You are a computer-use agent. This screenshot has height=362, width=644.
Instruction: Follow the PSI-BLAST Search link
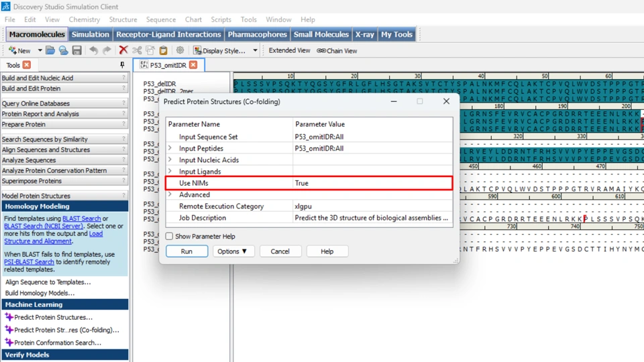(29, 262)
